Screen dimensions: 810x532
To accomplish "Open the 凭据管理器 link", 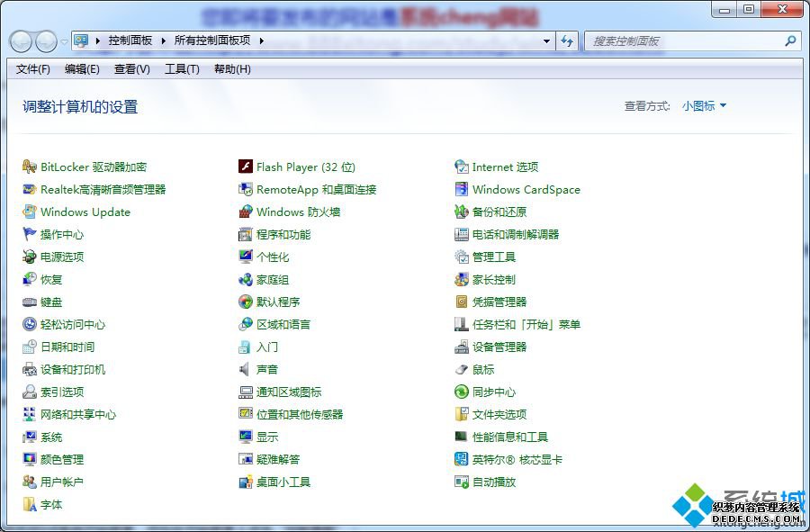I will pos(499,302).
